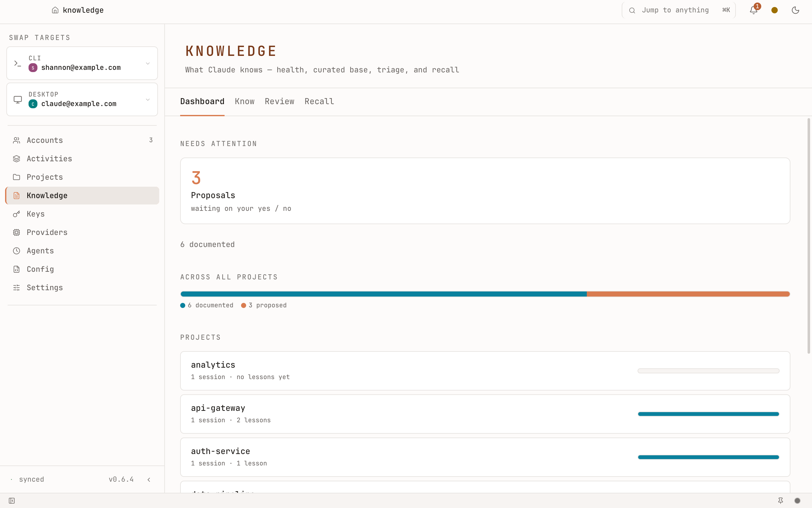Click the '3 proposed' legend label
812x508 pixels.
point(267,305)
